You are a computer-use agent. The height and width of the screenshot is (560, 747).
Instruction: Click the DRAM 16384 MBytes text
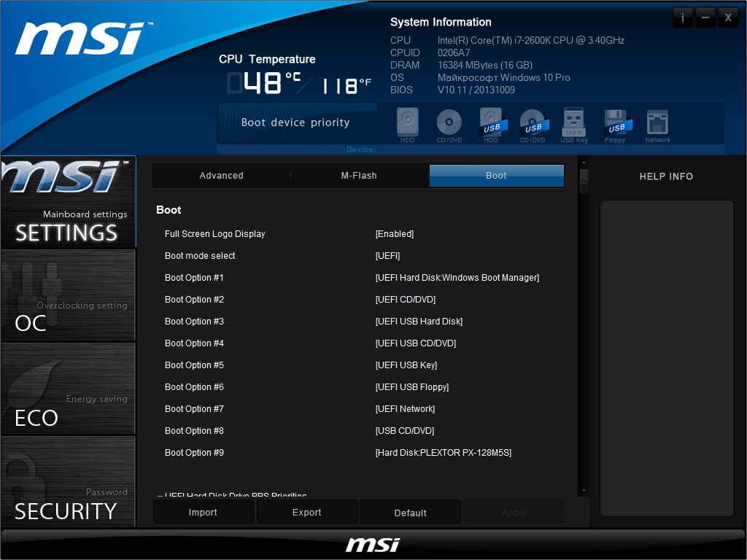(x=485, y=65)
